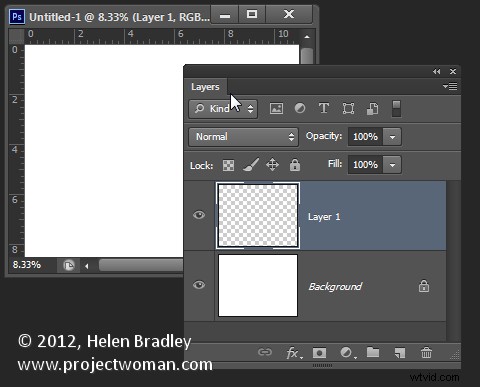Collapse the Layers panel with double arrows
The image size is (480, 387).
[436, 71]
